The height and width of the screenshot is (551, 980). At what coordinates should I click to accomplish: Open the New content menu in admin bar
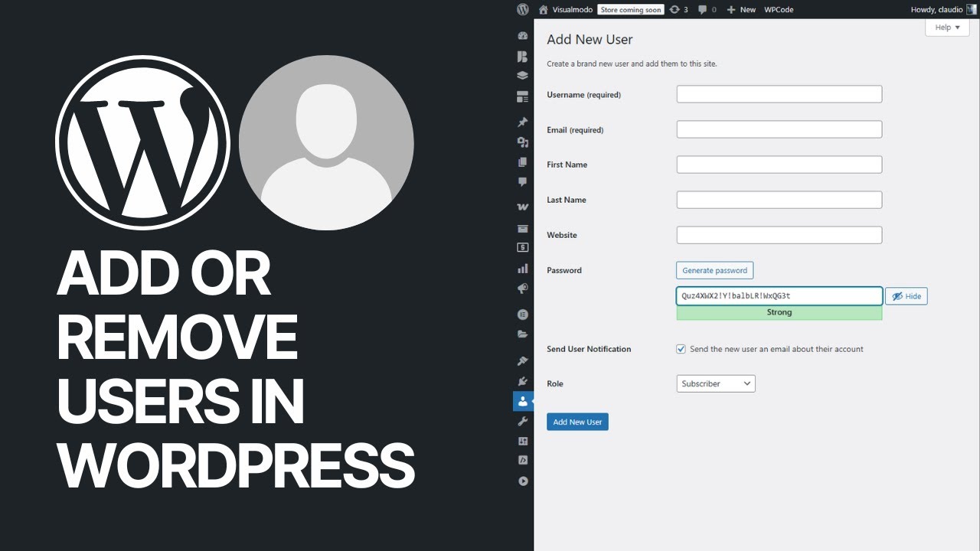[741, 9]
